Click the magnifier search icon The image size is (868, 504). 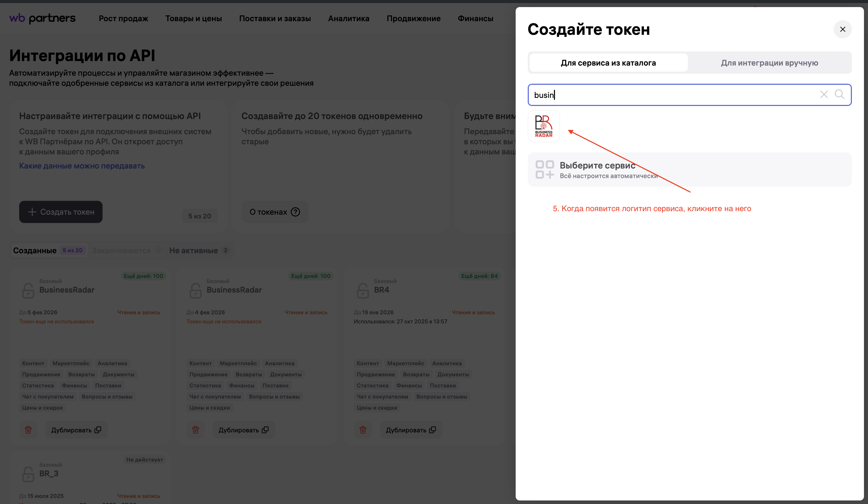pyautogui.click(x=840, y=94)
